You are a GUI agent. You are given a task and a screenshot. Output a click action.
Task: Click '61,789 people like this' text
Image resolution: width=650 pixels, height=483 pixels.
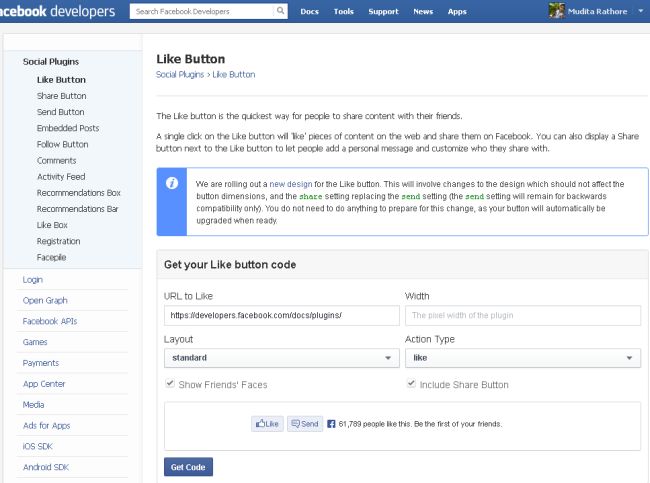(x=375, y=424)
